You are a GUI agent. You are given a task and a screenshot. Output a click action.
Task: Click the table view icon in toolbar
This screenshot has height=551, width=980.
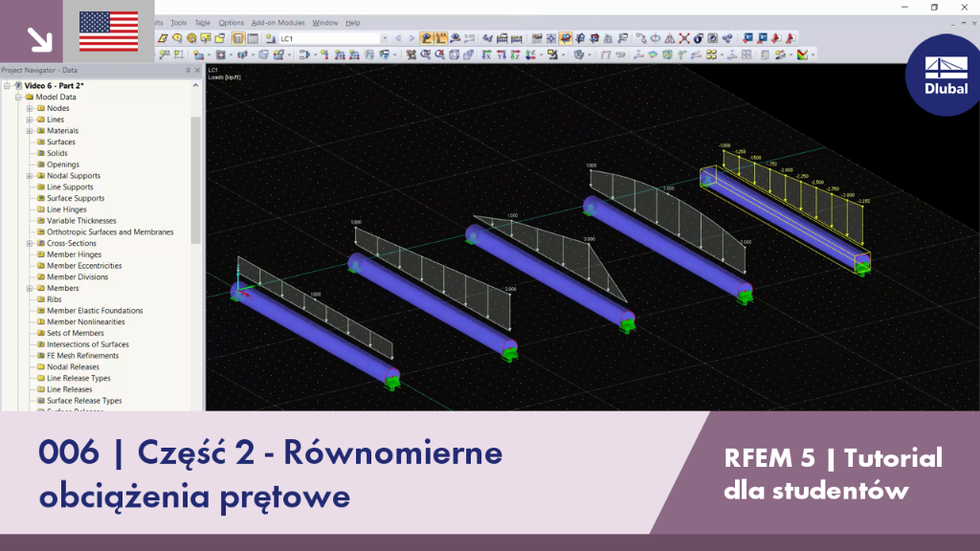(253, 38)
